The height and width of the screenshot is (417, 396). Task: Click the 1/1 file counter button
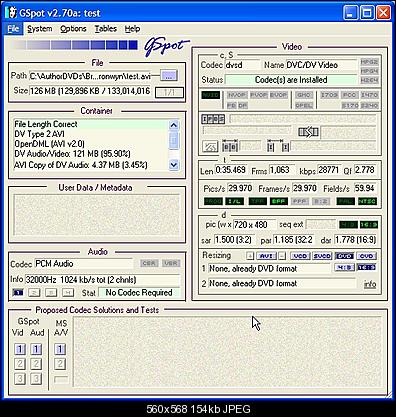(x=169, y=92)
